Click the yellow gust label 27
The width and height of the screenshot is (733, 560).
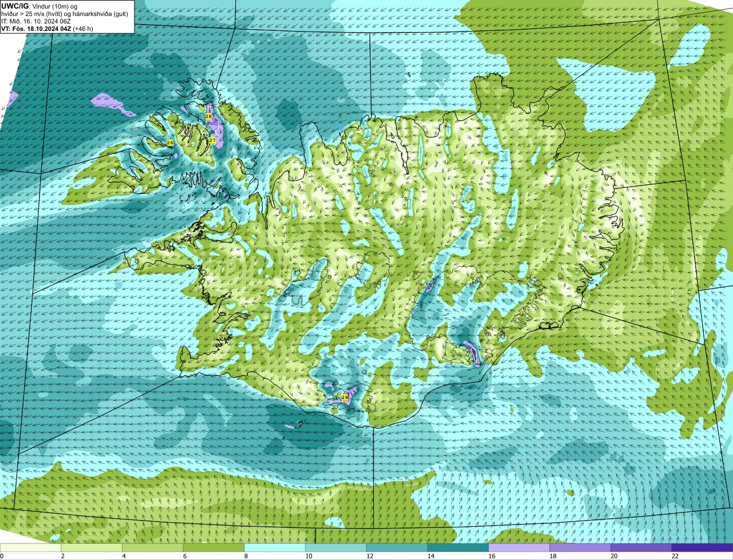coord(212,140)
